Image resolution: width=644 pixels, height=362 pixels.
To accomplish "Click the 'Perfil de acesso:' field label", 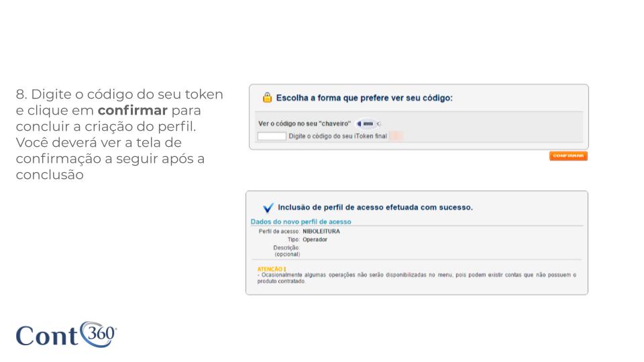I will [x=279, y=231].
